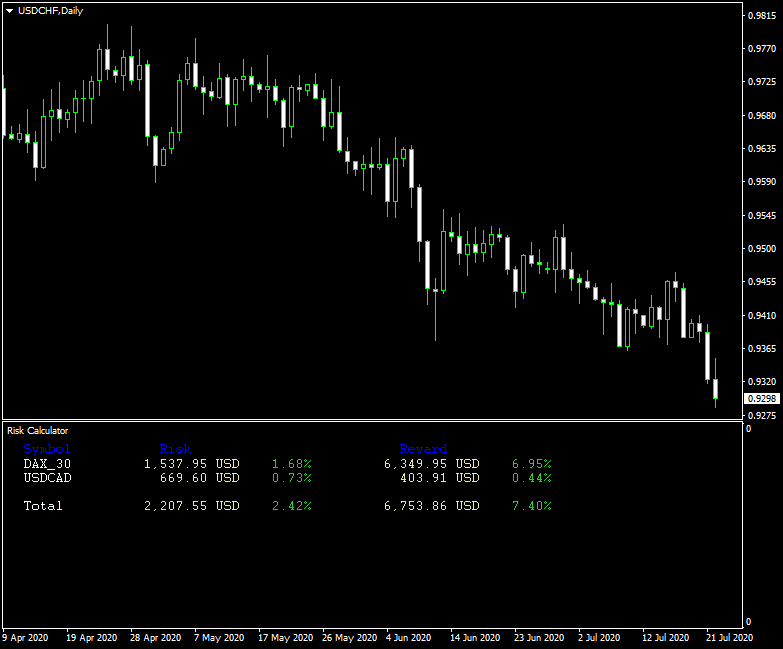783x649 pixels.
Task: Click the total reward percent 7.40%
Action: pyautogui.click(x=531, y=506)
